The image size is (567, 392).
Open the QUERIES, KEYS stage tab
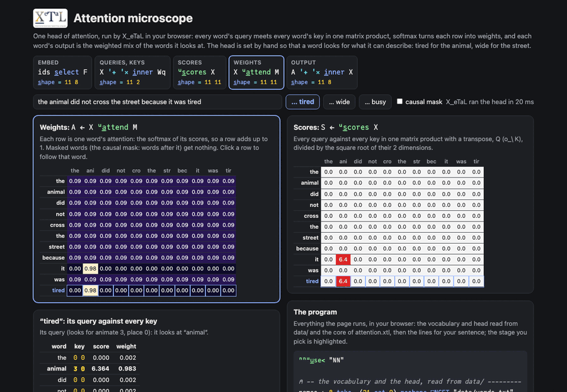point(132,72)
